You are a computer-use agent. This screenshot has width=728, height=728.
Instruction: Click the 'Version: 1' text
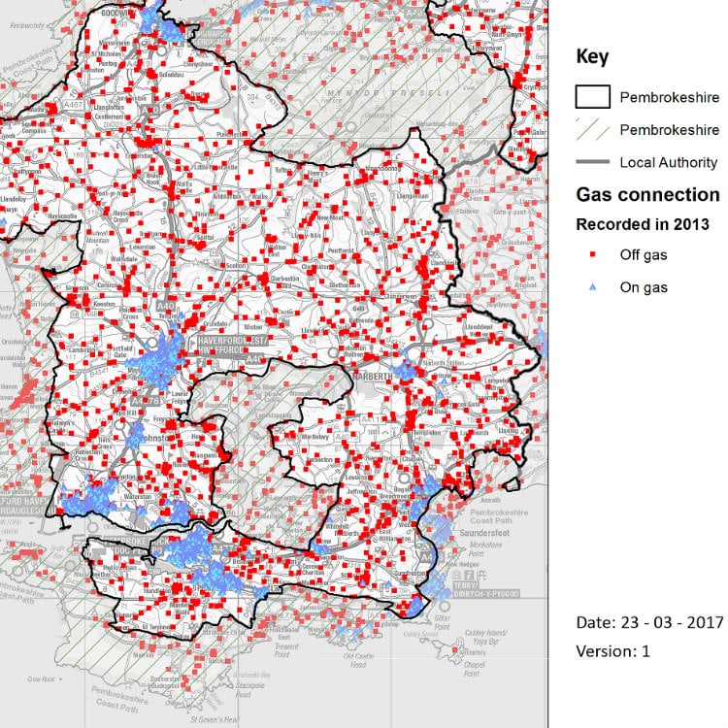coord(612,651)
